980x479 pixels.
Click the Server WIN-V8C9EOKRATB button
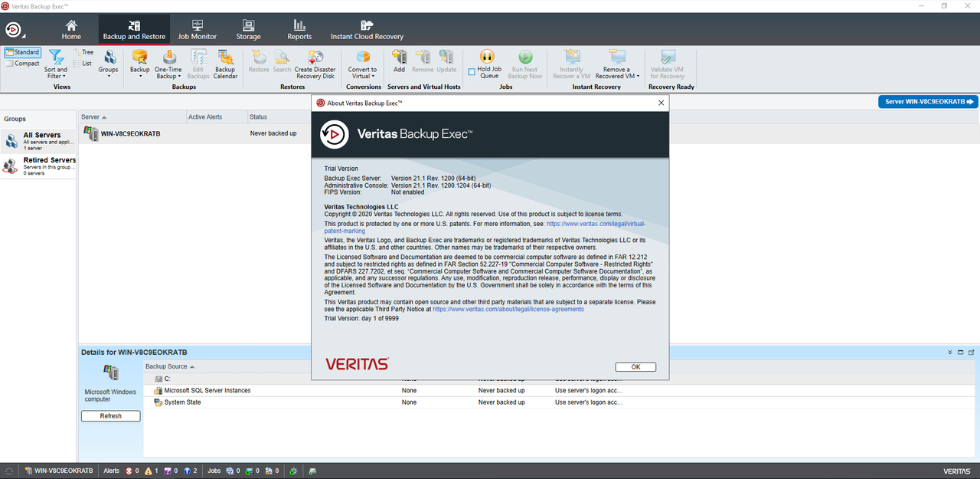928,101
